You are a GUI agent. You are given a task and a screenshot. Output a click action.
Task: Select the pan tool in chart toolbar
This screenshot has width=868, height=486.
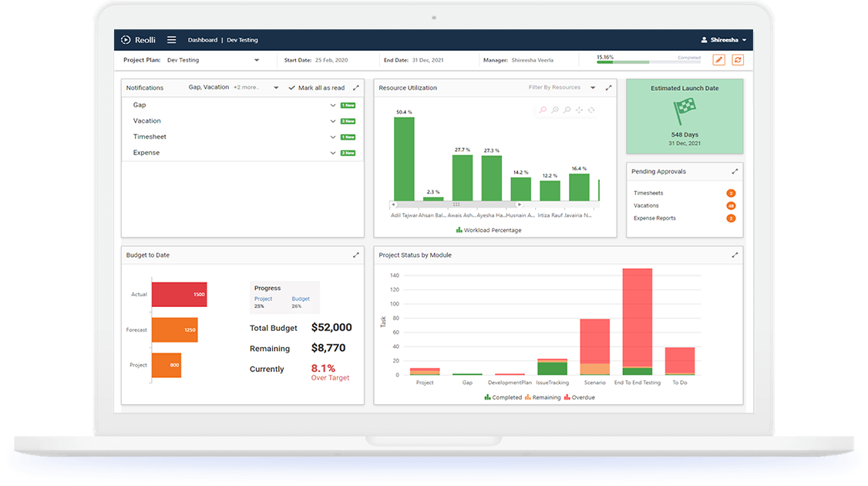(579, 110)
